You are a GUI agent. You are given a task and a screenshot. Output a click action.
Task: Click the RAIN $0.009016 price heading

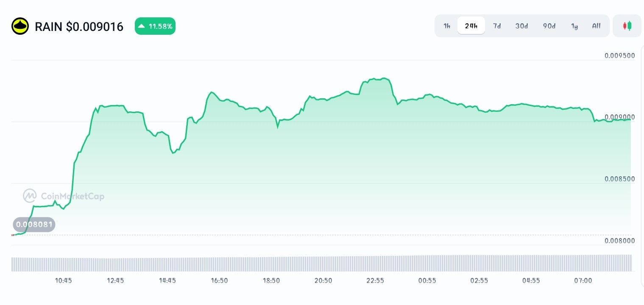pyautogui.click(x=79, y=27)
